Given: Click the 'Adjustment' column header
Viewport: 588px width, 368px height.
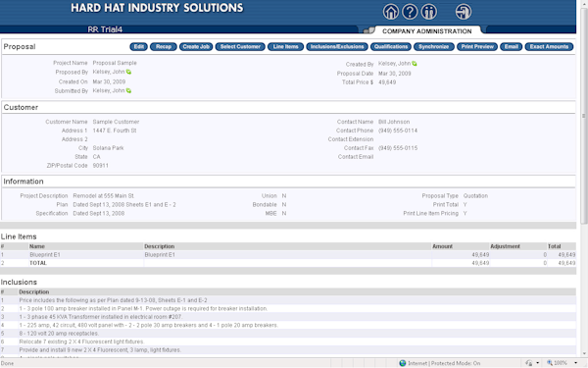Looking at the screenshot, I should [x=505, y=246].
